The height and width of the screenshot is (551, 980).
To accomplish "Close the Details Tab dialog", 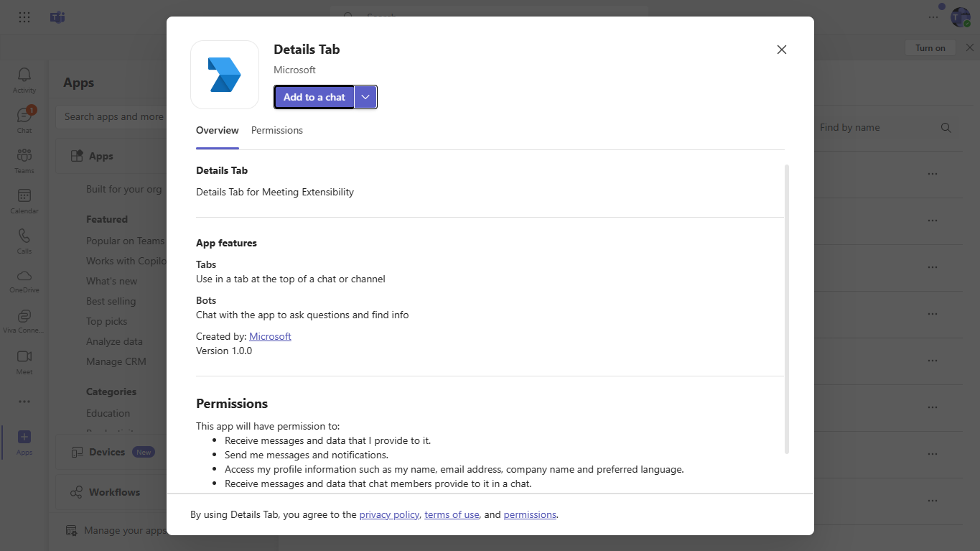I will (x=782, y=50).
